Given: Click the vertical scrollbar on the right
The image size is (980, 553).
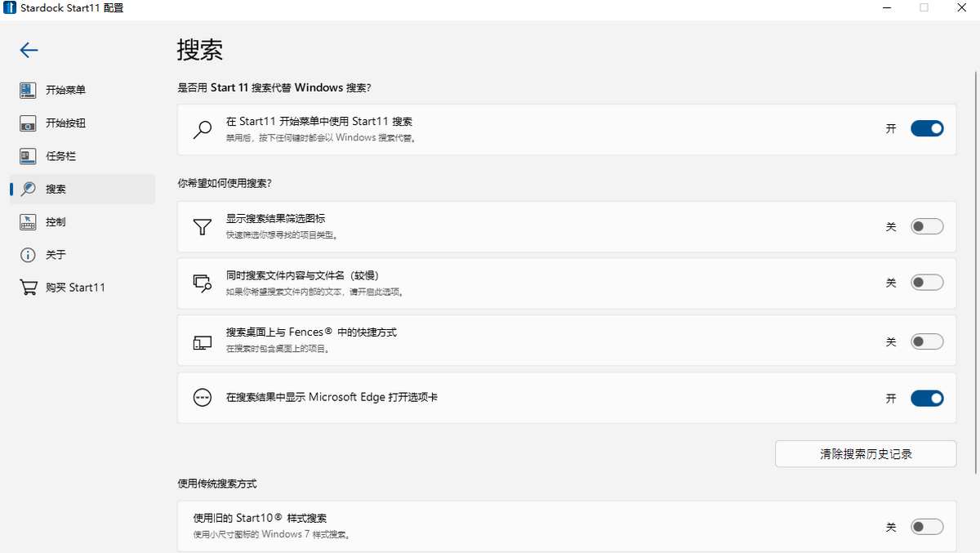Looking at the screenshot, I should click(x=975, y=274).
